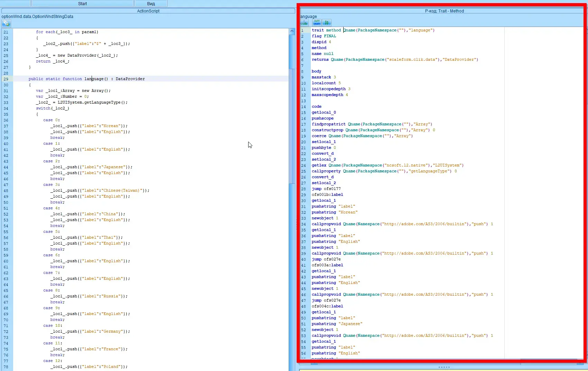Click the push line containing "France"
The height and width of the screenshot is (371, 588).
89,349
